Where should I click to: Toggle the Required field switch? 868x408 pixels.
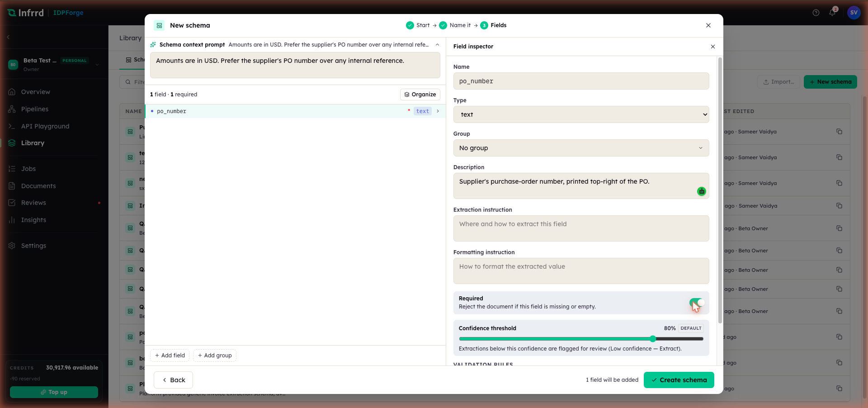pos(696,303)
